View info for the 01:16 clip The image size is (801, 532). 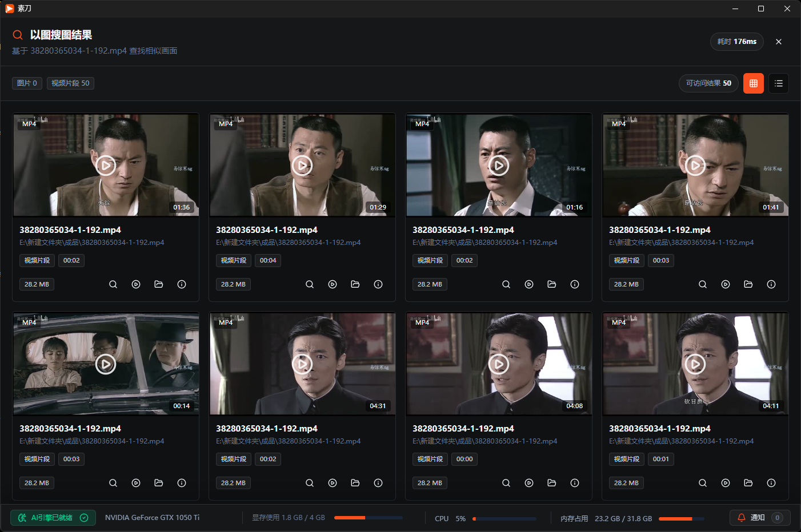tap(575, 284)
